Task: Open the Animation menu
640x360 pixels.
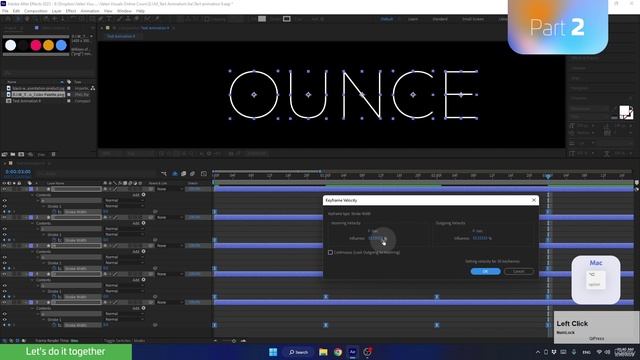Action: tap(90, 11)
